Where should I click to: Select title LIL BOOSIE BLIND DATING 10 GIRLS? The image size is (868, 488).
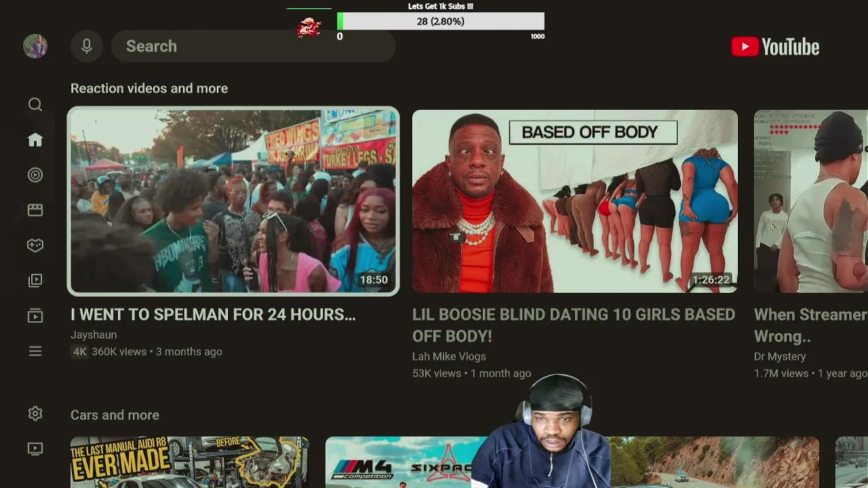pos(574,325)
